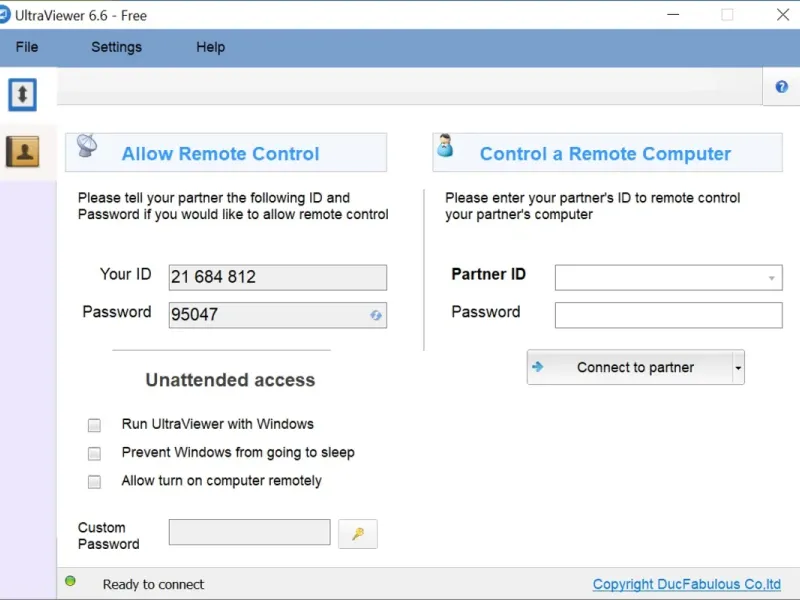This screenshot has width=800, height=600.
Task: Check Prevent Windows from going to sleep
Action: 95,453
